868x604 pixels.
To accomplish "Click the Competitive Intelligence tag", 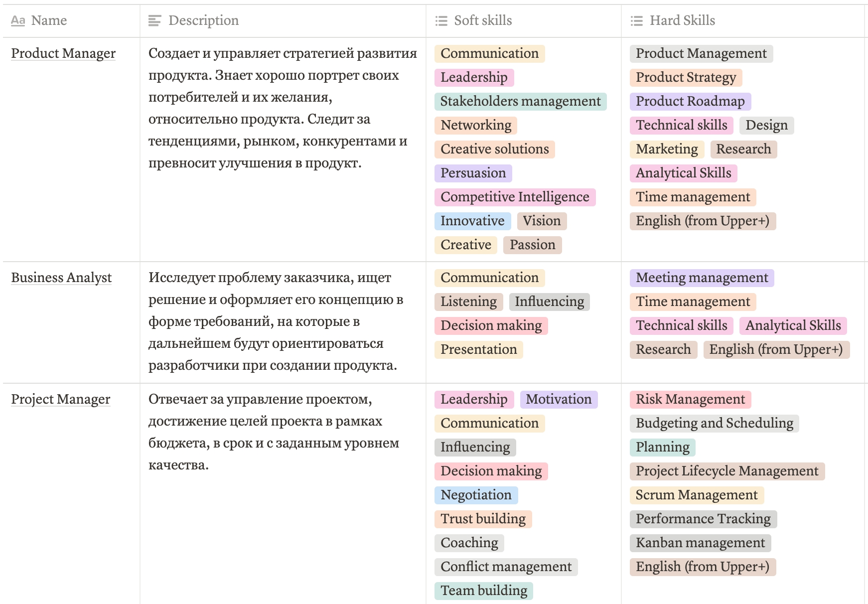I will (x=515, y=197).
